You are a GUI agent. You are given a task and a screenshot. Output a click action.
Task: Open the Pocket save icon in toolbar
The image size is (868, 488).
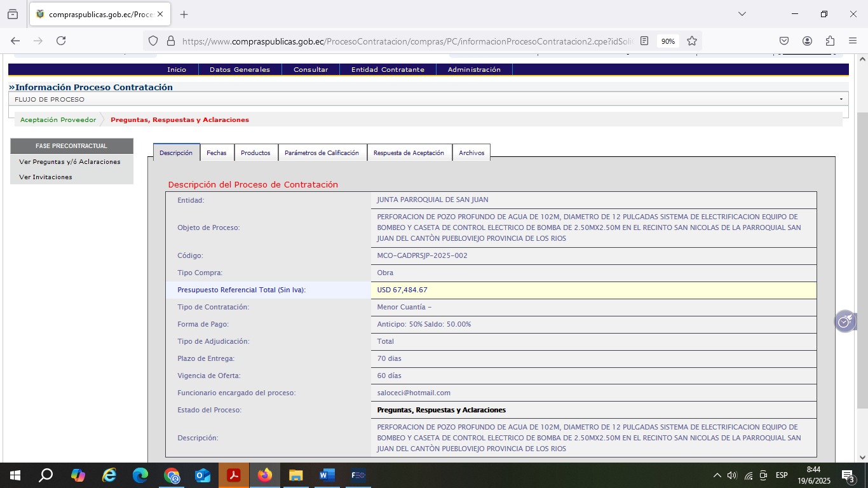(784, 41)
